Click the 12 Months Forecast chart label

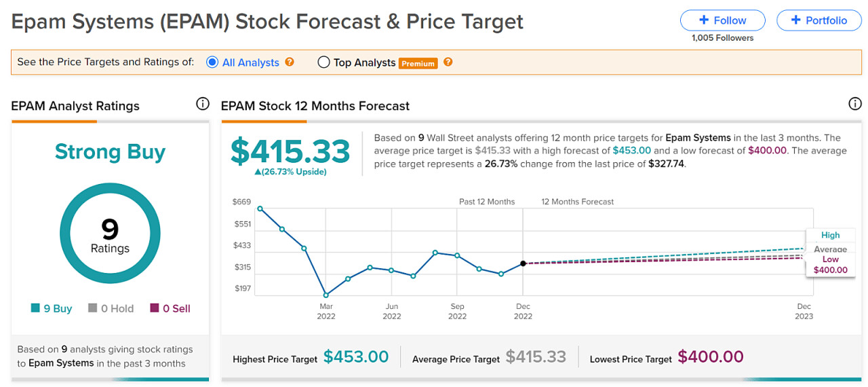(577, 202)
